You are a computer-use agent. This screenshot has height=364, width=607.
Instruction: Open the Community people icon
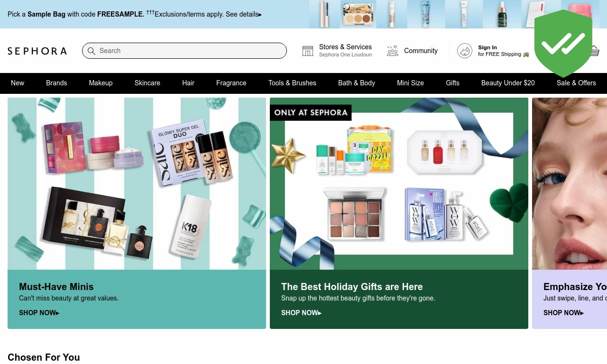pyautogui.click(x=392, y=51)
